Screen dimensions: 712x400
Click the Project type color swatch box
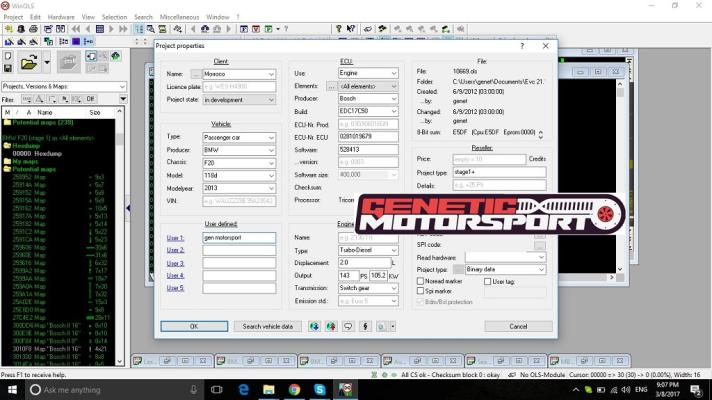click(459, 269)
